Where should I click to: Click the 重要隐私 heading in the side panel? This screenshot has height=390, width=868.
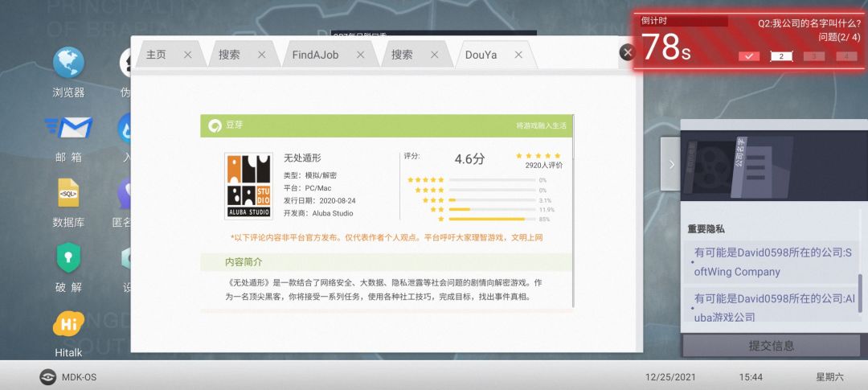pyautogui.click(x=706, y=229)
